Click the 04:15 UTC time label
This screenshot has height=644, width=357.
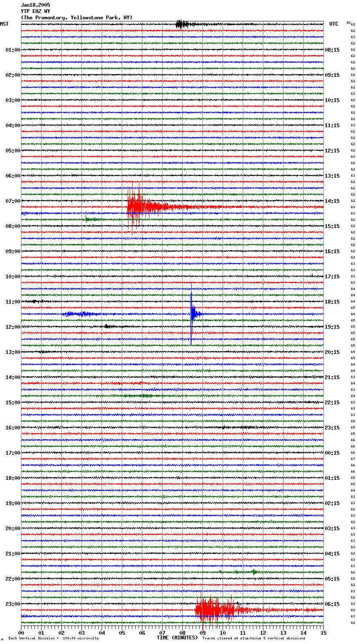332,554
